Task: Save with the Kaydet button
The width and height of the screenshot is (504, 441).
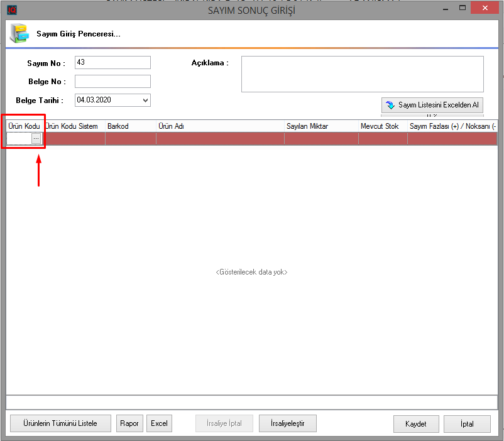Action: point(416,424)
